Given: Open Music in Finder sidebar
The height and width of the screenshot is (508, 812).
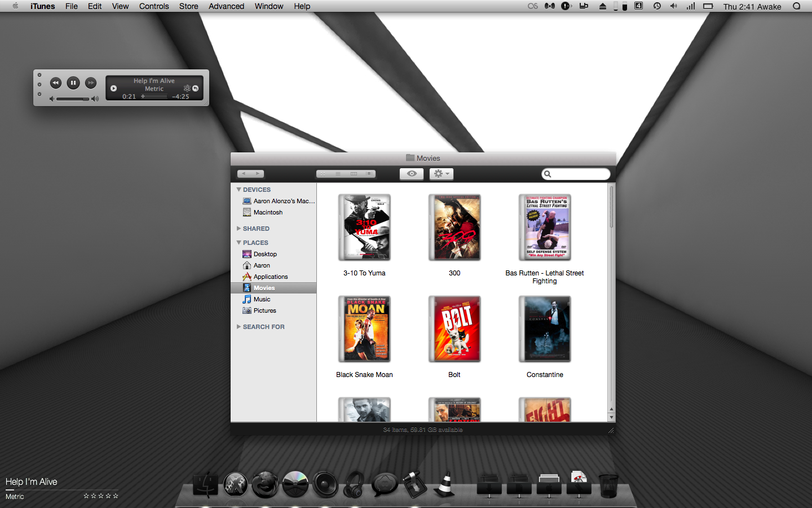Looking at the screenshot, I should [273, 299].
